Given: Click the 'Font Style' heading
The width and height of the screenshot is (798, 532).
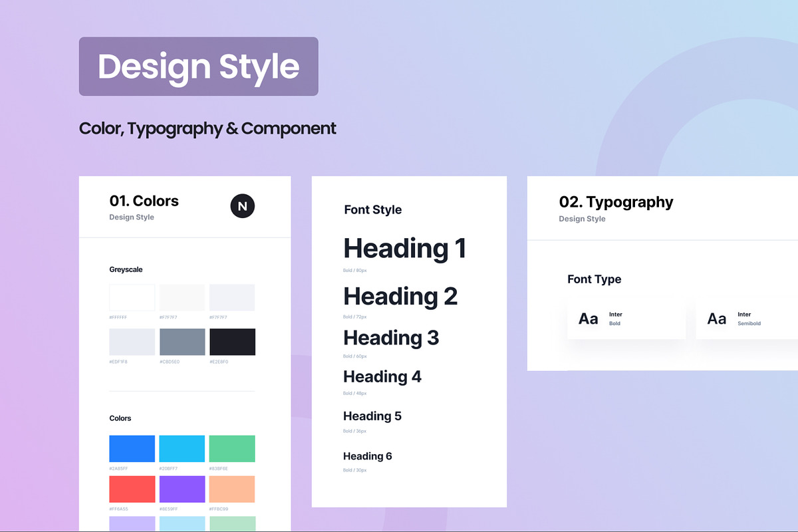Looking at the screenshot, I should coord(373,209).
